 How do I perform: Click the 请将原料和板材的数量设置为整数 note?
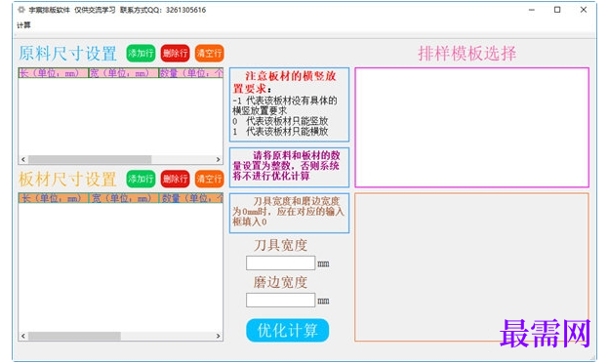coord(289,167)
